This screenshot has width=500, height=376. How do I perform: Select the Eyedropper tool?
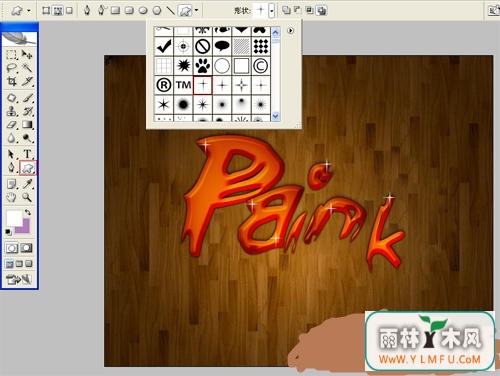coord(27,184)
